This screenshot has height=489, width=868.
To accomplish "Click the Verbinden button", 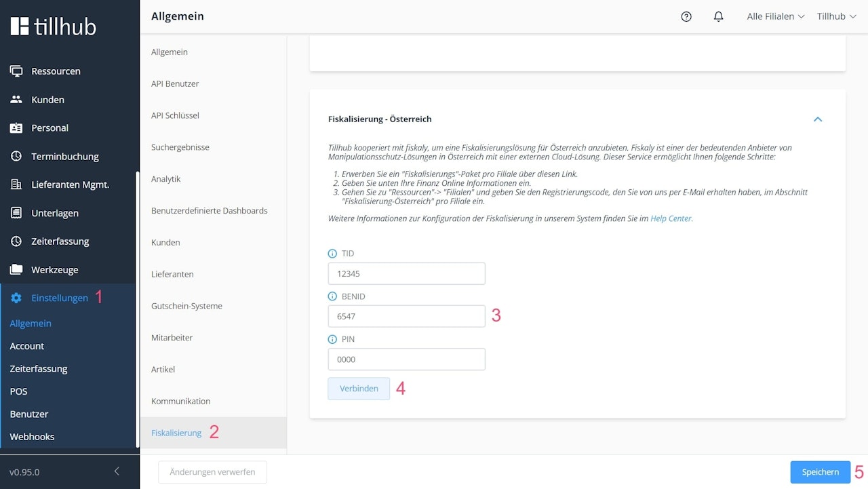I will tap(359, 389).
